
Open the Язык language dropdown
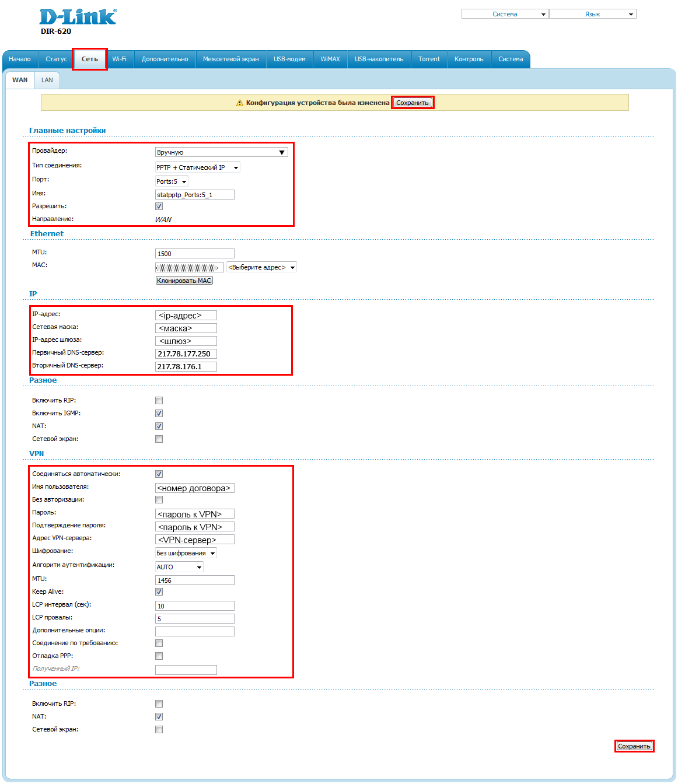coord(592,14)
